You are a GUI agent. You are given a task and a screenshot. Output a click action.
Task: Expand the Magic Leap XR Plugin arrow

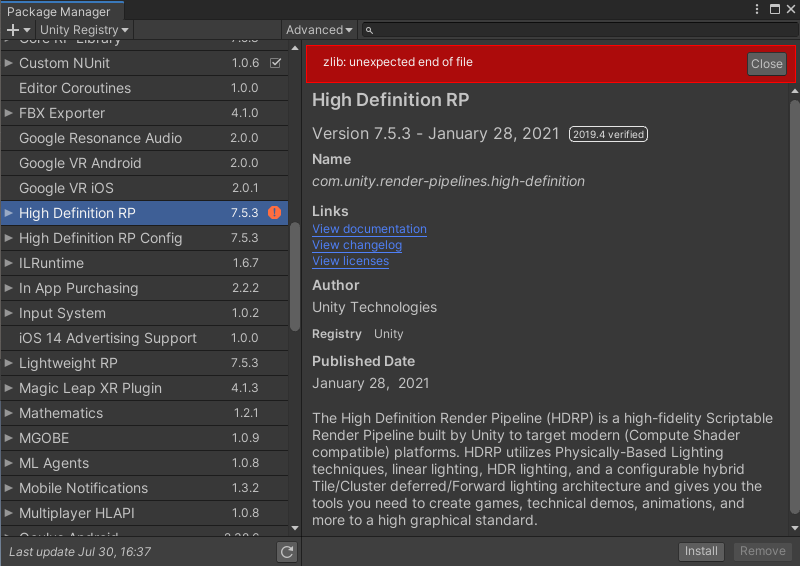click(8, 388)
